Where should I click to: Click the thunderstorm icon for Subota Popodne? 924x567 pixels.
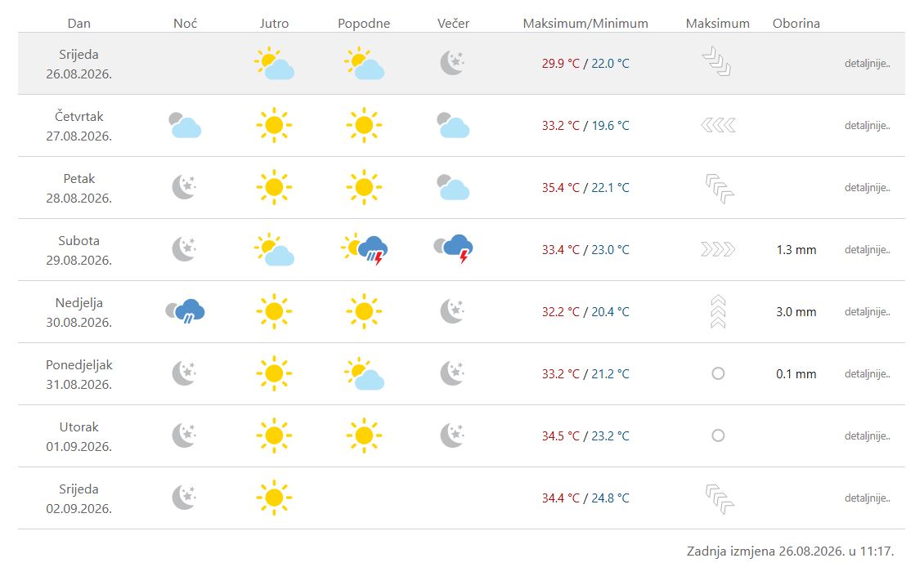point(364,249)
